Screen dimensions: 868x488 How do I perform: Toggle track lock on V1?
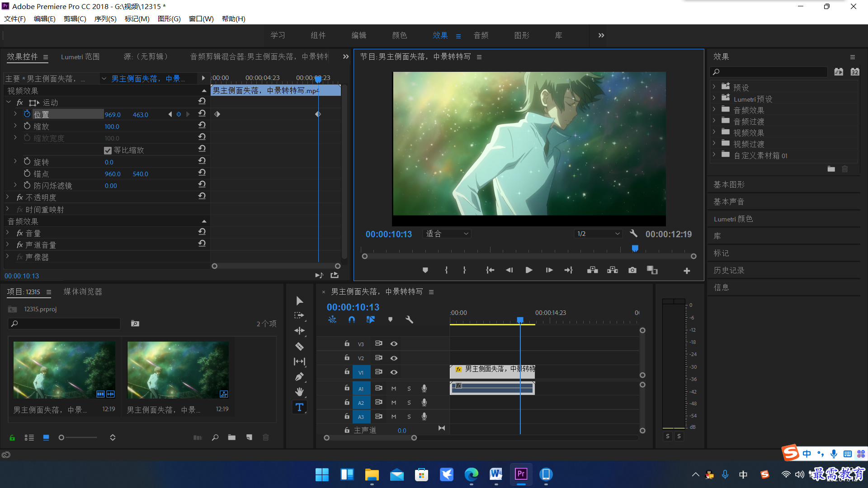tap(347, 371)
